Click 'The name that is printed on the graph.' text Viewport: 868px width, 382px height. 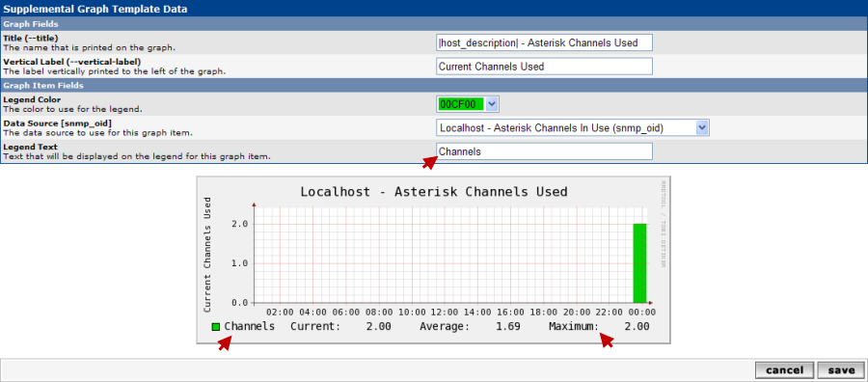(x=89, y=47)
